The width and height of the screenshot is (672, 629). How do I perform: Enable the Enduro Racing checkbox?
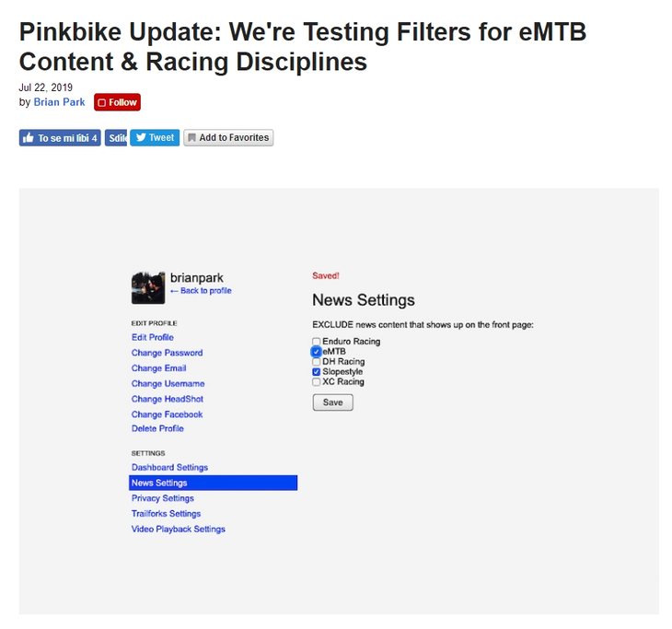coord(317,342)
